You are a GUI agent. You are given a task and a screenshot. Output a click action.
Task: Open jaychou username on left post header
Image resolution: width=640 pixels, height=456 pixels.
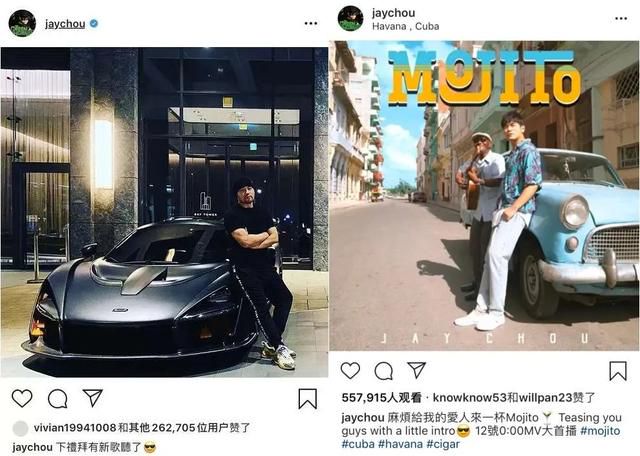pyautogui.click(x=65, y=24)
